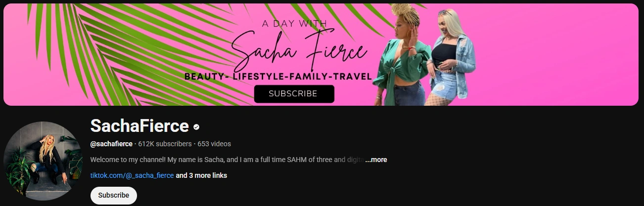Click the empty pink area of the banner
644x206 pixels.
click(x=554, y=54)
